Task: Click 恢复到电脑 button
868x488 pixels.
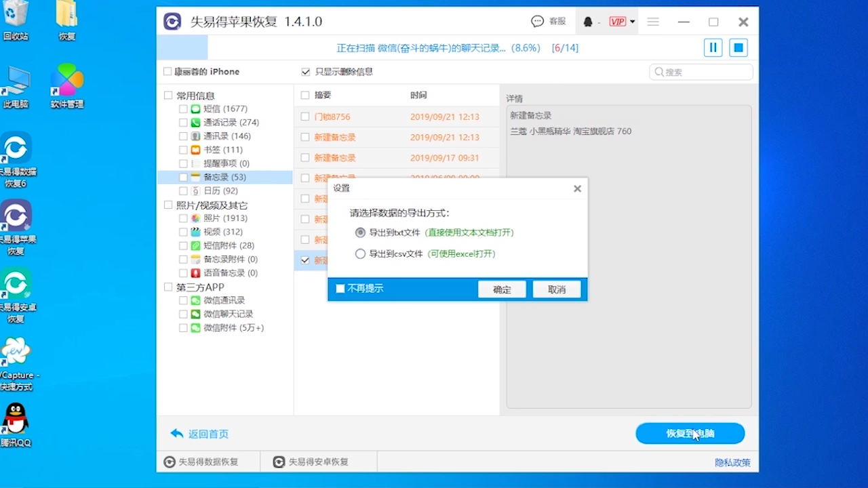Action: [x=690, y=434]
